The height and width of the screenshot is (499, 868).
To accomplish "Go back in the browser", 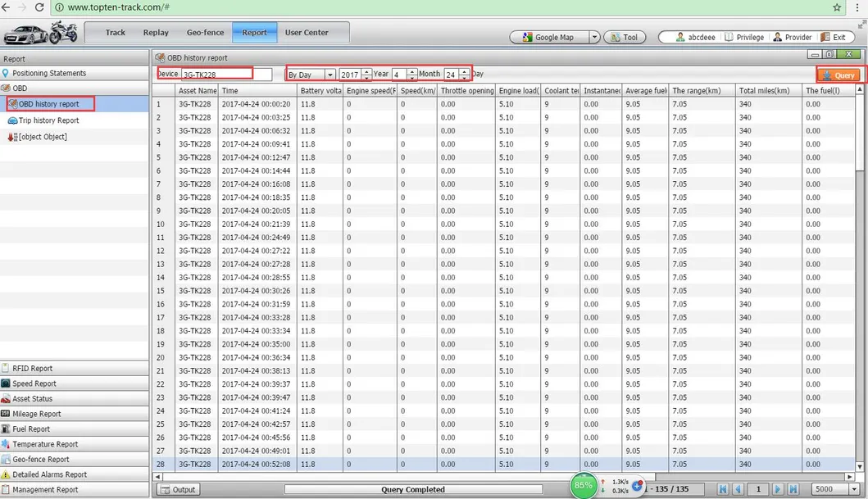I will pyautogui.click(x=6, y=7).
